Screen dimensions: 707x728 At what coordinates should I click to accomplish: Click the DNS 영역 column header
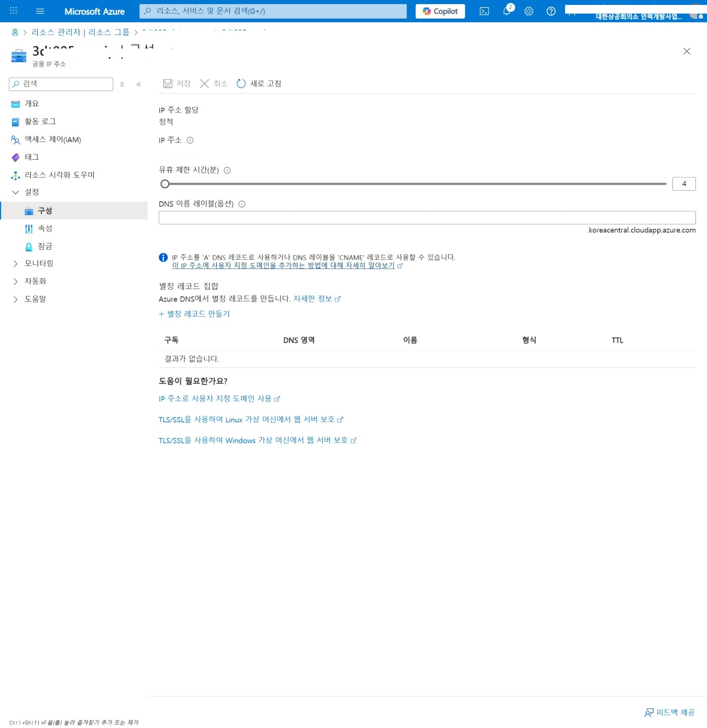click(299, 340)
